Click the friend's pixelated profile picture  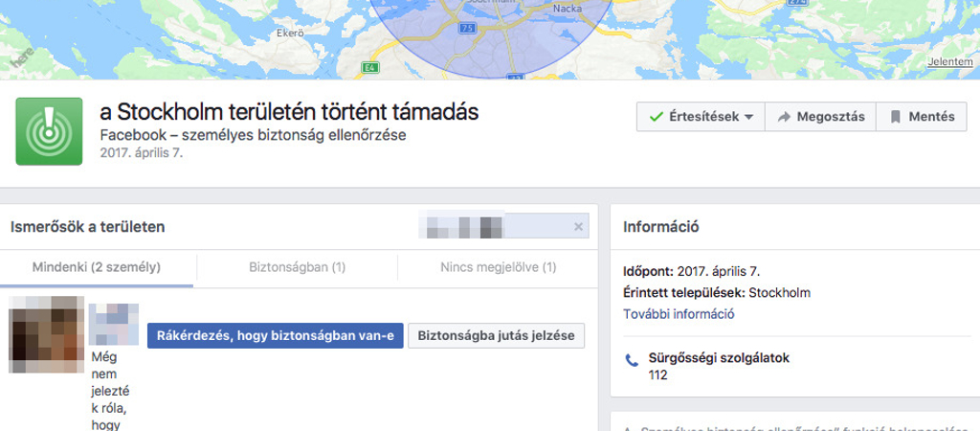pyautogui.click(x=46, y=334)
